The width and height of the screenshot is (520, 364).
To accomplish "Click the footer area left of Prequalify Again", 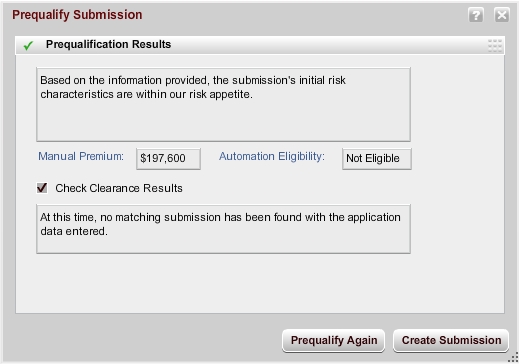I will pyautogui.click(x=143, y=340).
